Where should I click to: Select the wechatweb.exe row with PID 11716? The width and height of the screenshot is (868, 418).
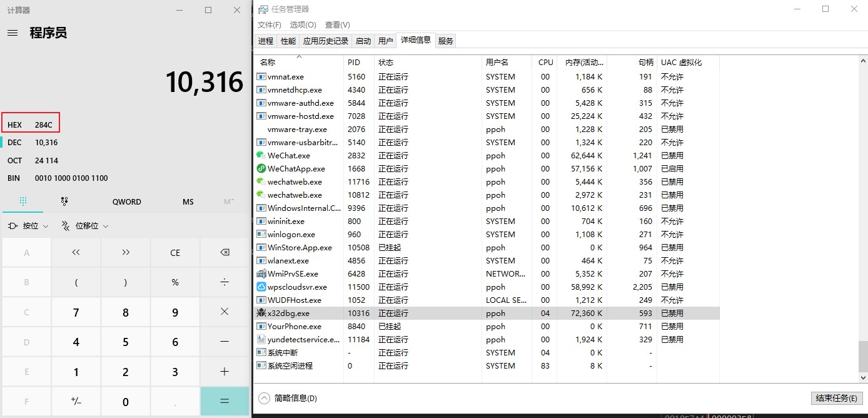[488, 181]
